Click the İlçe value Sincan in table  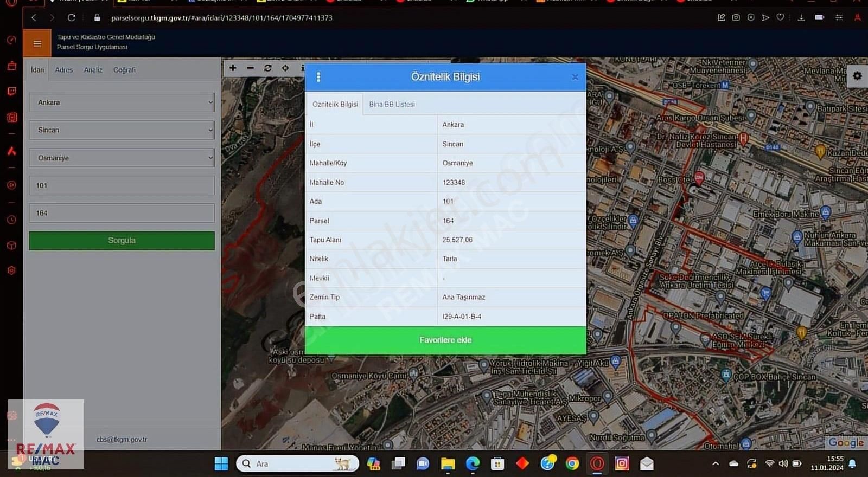coord(452,144)
